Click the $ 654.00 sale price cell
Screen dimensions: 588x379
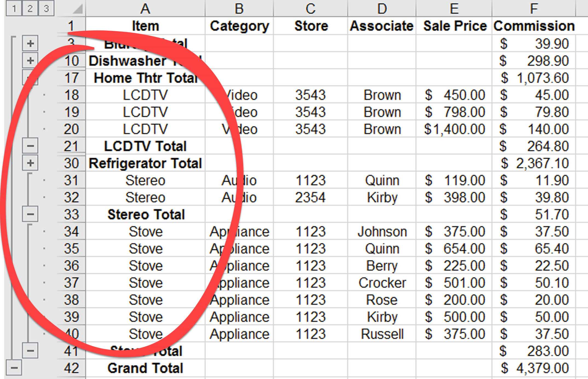pos(454,248)
